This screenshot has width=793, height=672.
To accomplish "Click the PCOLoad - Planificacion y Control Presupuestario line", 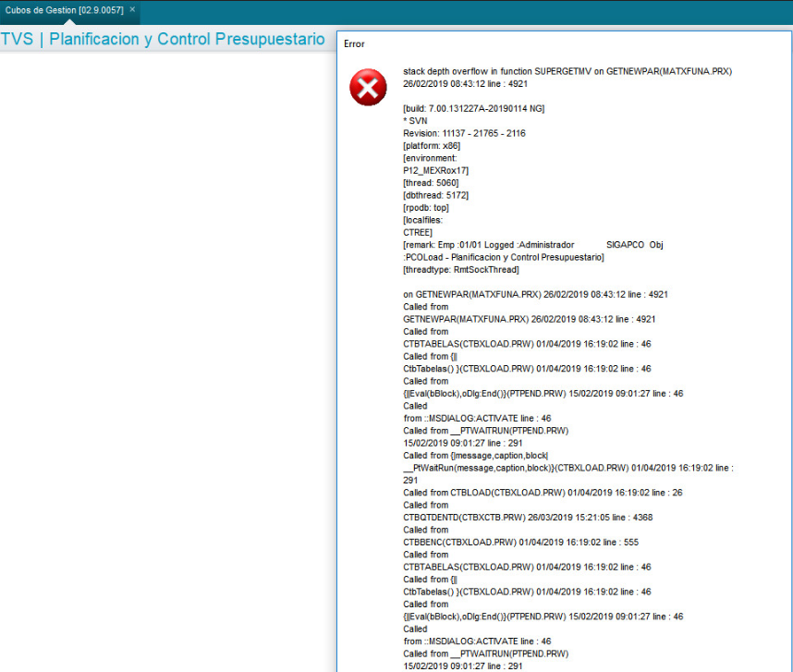I will [x=504, y=257].
